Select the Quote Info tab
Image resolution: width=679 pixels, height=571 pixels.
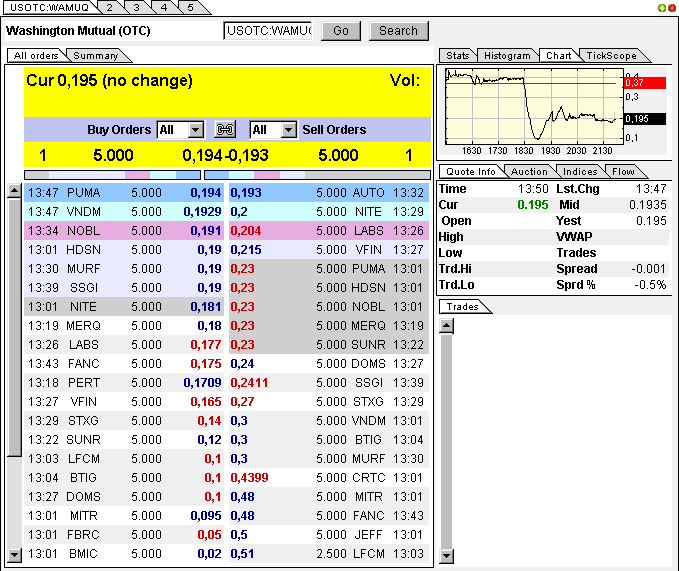tap(471, 171)
